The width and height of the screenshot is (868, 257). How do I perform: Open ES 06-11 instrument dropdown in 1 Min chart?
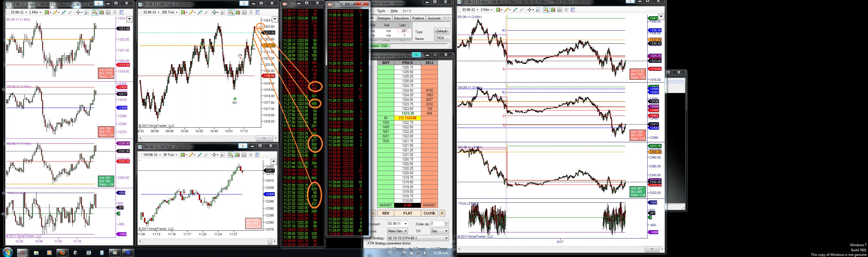click(19, 13)
